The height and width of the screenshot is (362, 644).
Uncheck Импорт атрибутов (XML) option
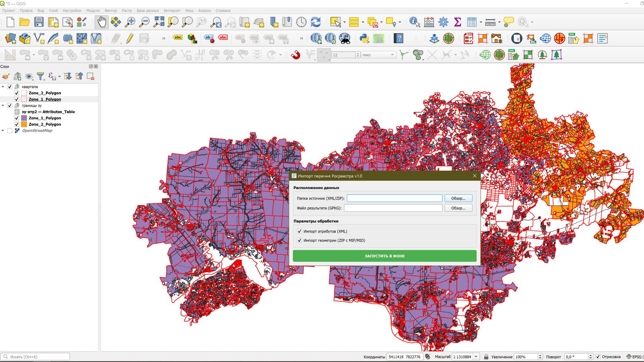point(299,231)
